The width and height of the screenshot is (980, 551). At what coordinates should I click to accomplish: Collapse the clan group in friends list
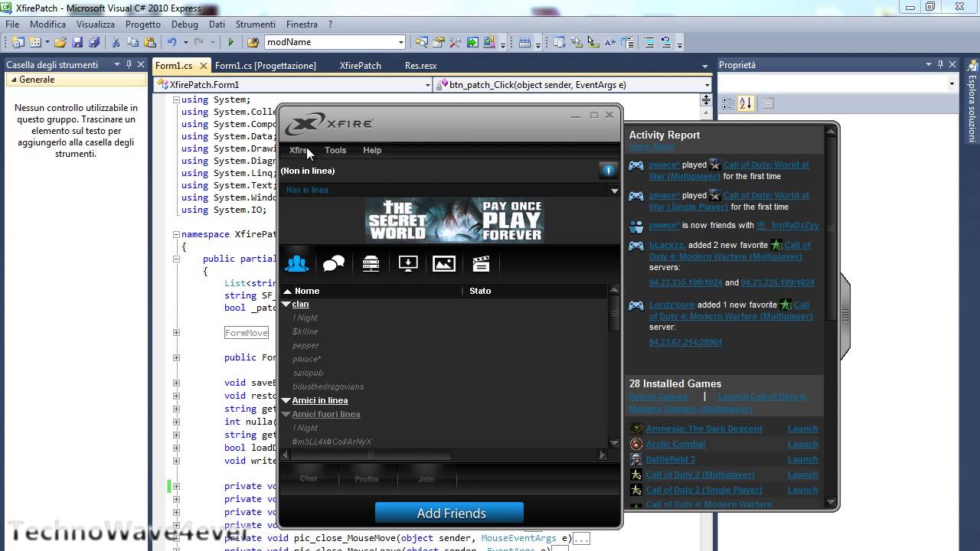286,305
